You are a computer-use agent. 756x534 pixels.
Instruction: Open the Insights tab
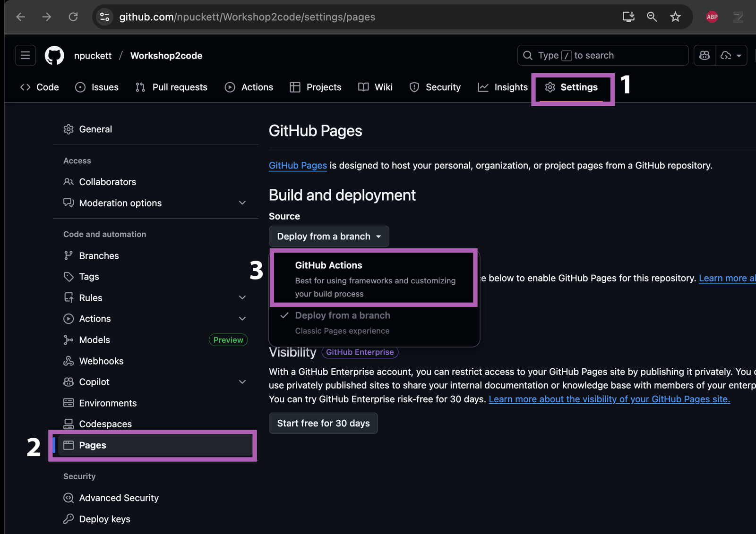[503, 87]
